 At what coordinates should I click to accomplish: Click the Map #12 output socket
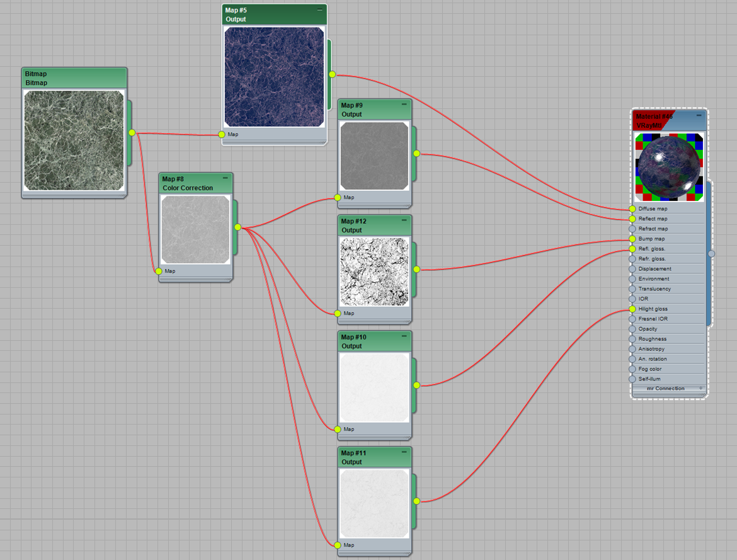click(416, 270)
